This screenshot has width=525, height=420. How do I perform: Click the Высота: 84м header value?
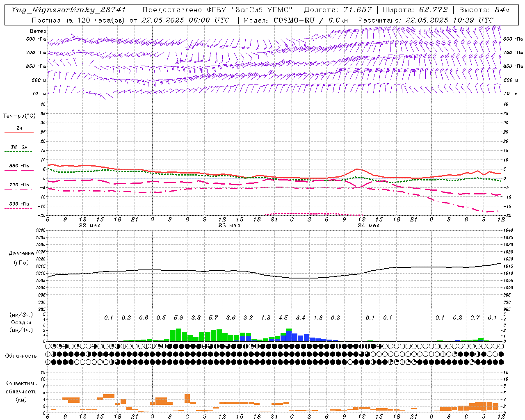(484, 10)
